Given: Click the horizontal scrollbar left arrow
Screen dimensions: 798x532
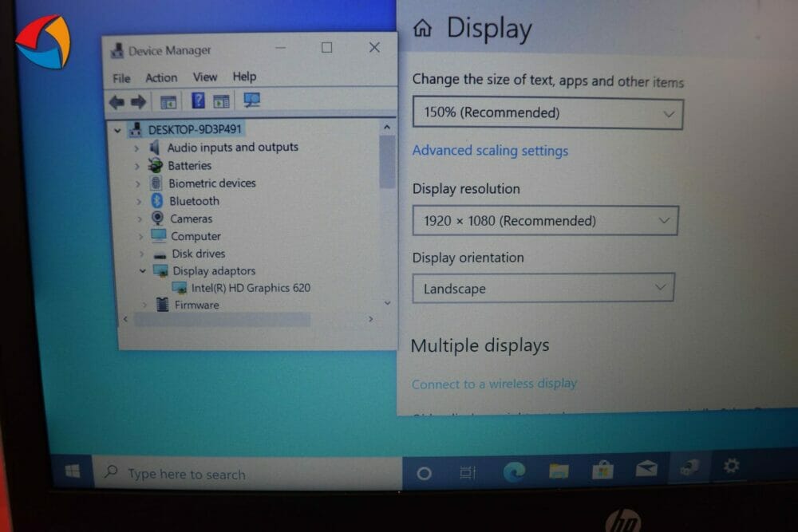Looking at the screenshot, I should pyautogui.click(x=126, y=319).
